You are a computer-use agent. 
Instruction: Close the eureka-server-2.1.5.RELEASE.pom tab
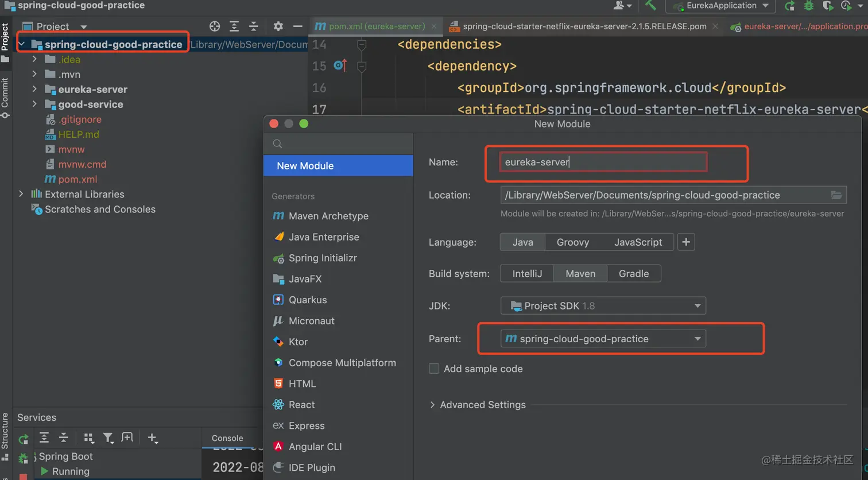click(x=715, y=26)
